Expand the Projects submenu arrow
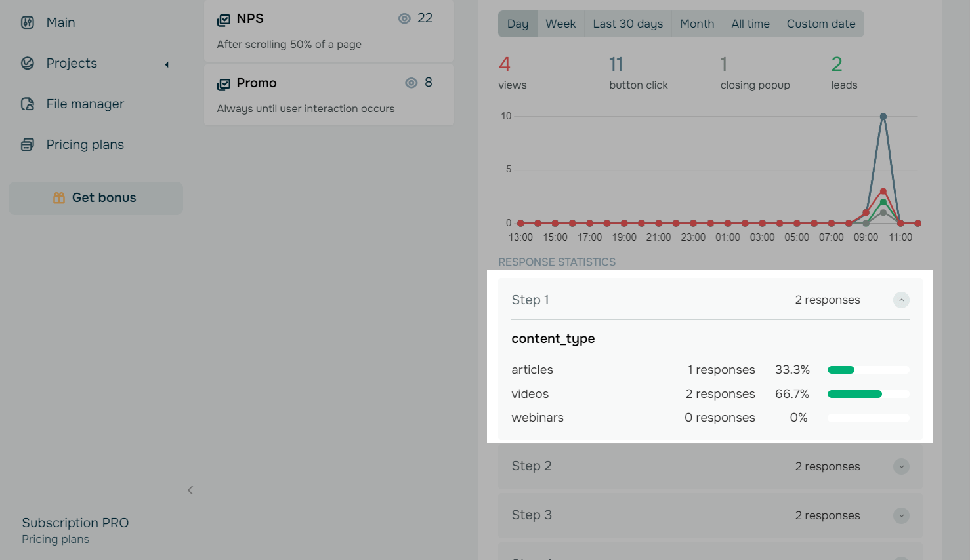The image size is (970, 560). 167,64
